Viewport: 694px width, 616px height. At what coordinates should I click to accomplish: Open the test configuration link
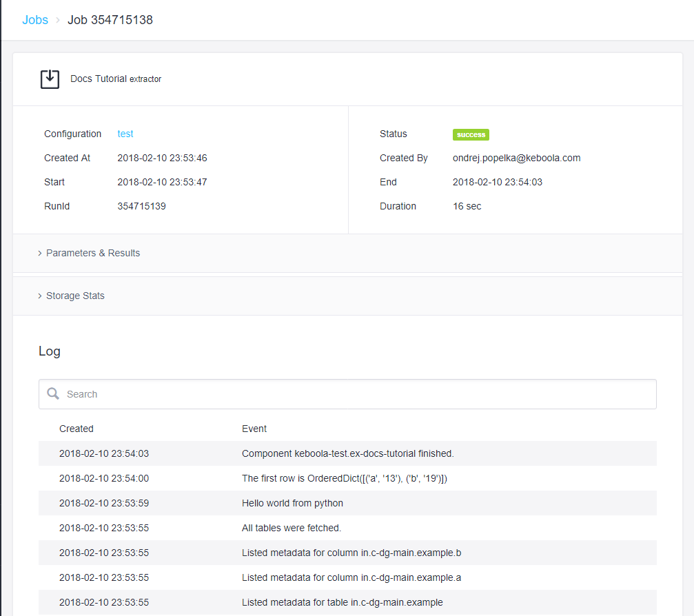click(x=125, y=134)
